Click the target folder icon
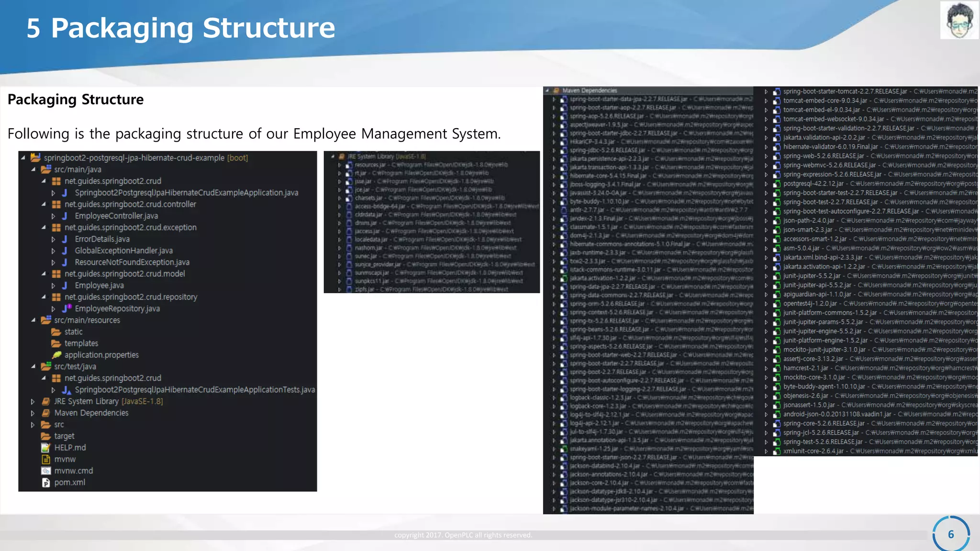This screenshot has height=551, width=980. [46, 436]
